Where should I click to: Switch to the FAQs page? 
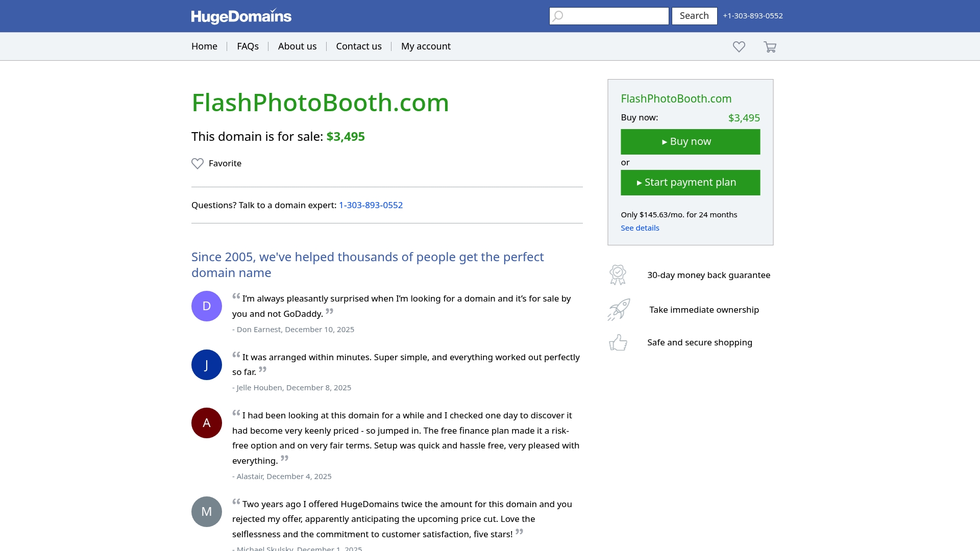[x=248, y=46]
